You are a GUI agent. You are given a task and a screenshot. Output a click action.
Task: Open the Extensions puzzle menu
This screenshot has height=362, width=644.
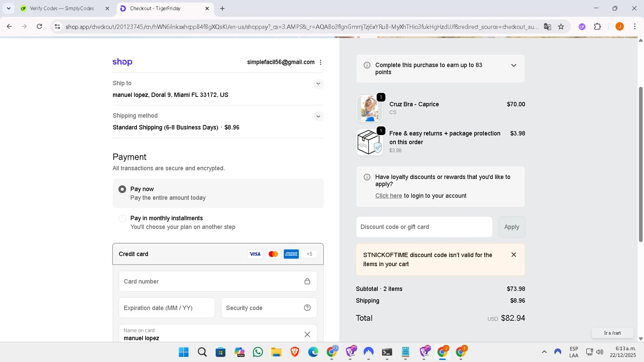click(x=598, y=27)
